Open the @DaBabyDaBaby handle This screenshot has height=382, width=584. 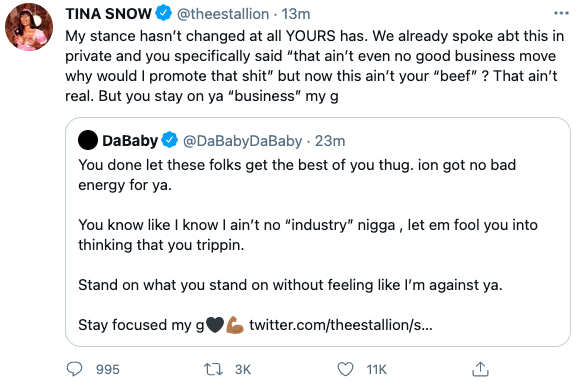[x=242, y=141]
